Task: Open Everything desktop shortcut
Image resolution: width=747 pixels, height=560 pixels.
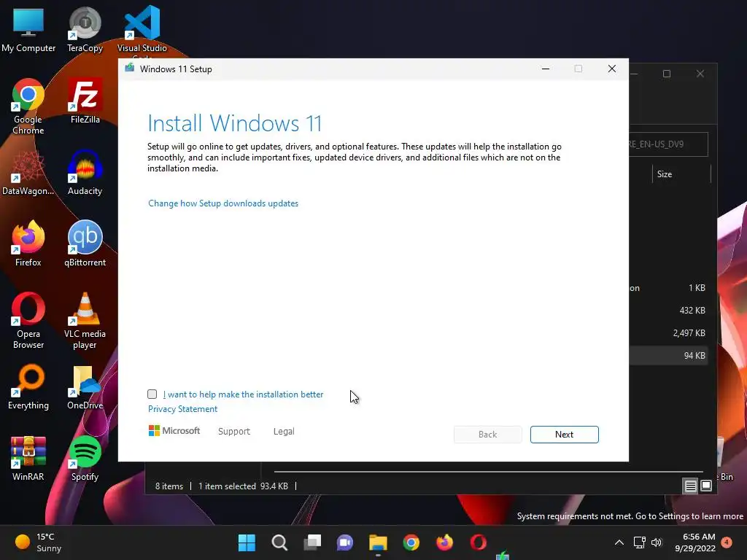Action: [x=28, y=387]
